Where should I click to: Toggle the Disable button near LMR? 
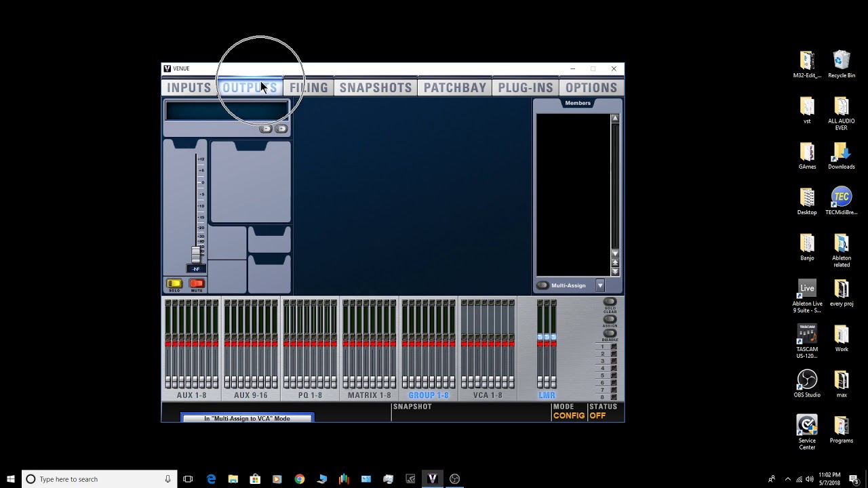pyautogui.click(x=610, y=333)
